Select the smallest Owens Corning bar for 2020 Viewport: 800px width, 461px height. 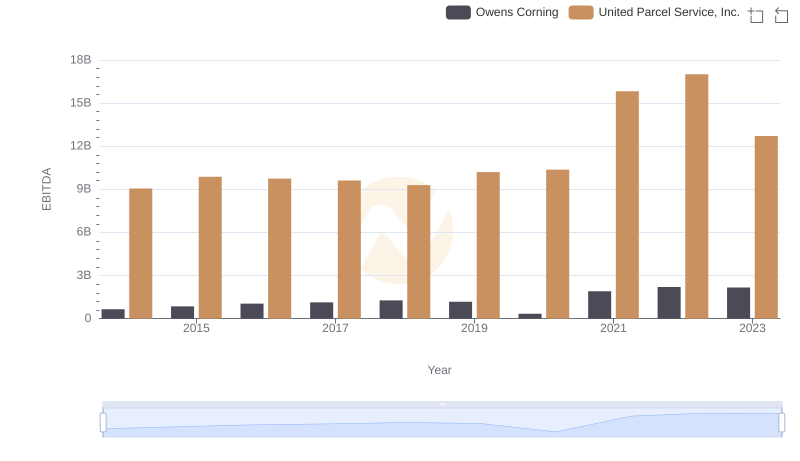coord(530,316)
